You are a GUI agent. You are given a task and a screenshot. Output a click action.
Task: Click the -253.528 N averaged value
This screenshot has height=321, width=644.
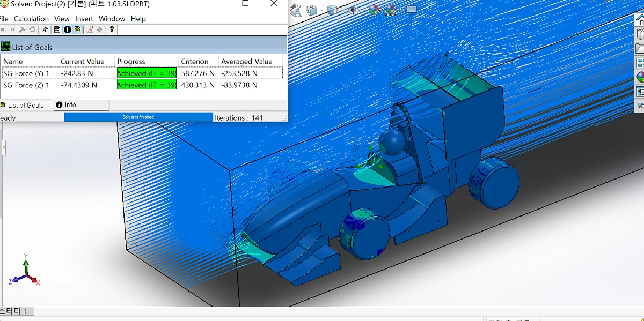[239, 73]
